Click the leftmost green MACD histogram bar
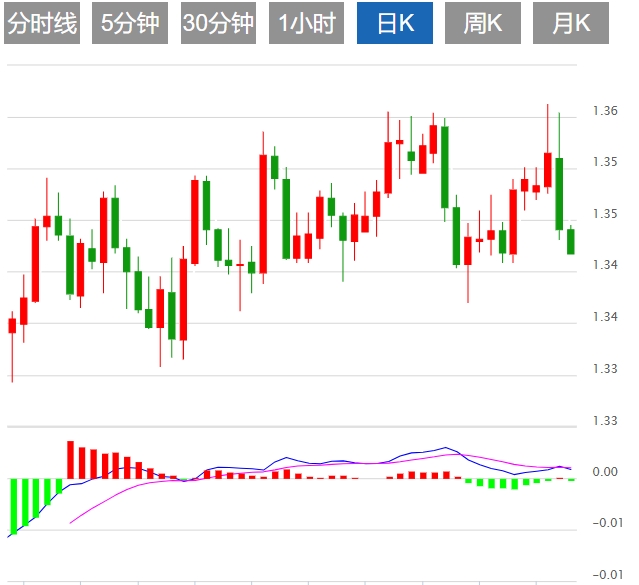Image resolution: width=639 pixels, height=585 pixels. [x=13, y=506]
